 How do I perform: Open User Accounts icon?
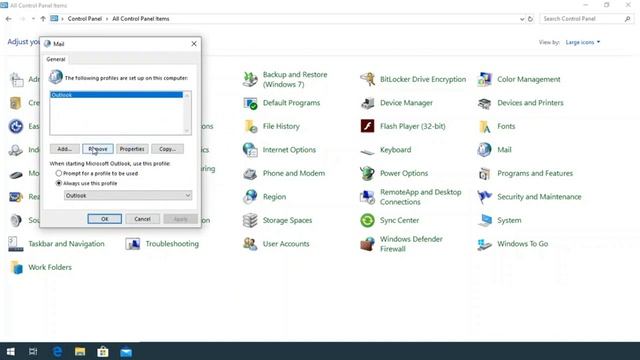tap(250, 244)
